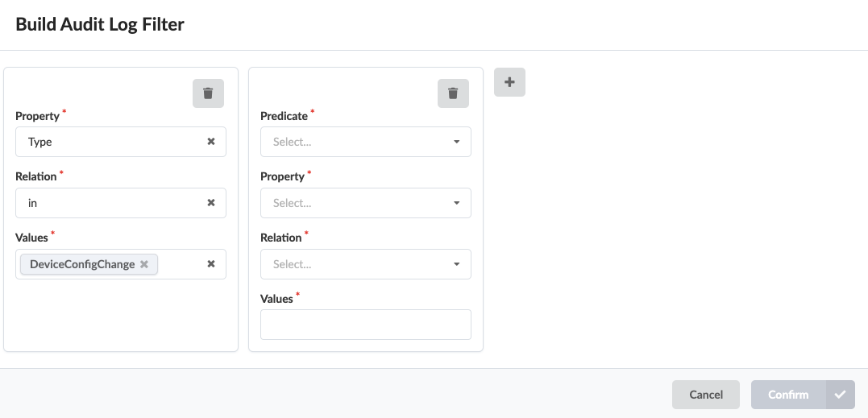Click the Build Audit Log Filter title

100,25
